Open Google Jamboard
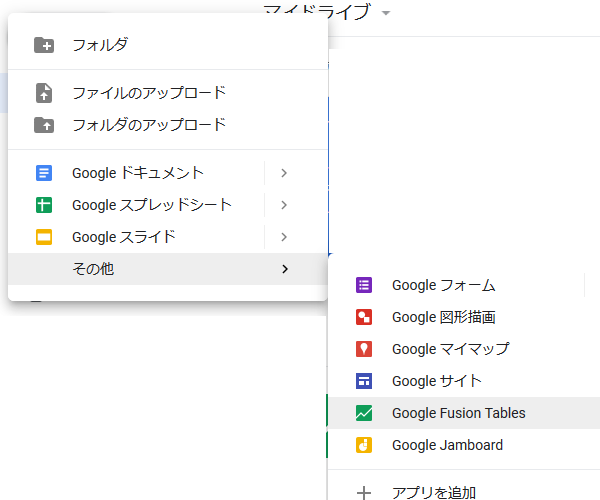 coord(464,445)
